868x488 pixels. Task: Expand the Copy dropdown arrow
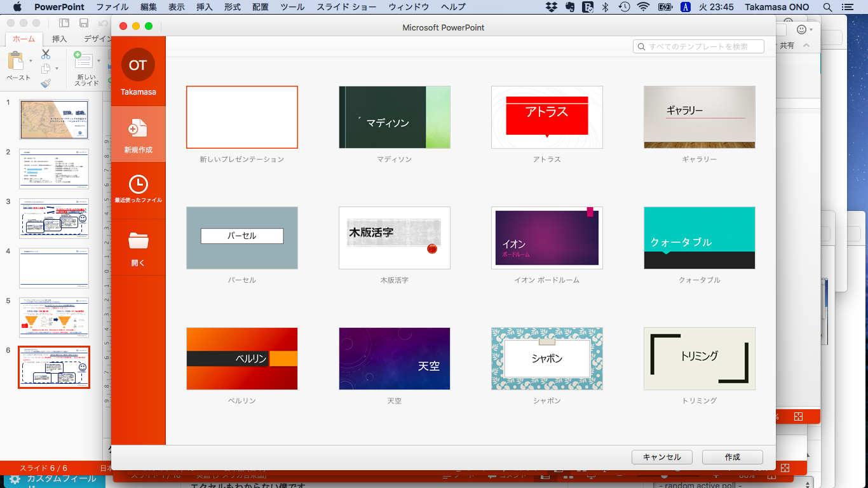tap(57, 69)
